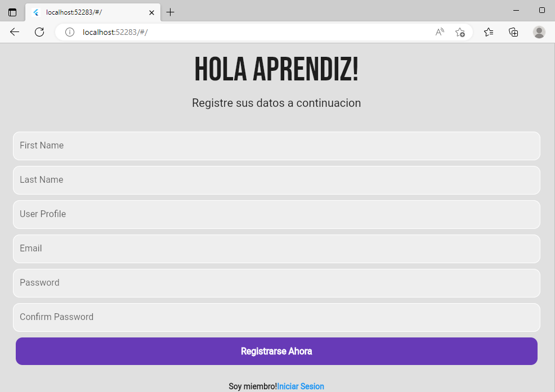Click the 'Soy miembro!' text
This screenshot has width=555, height=392.
click(x=253, y=386)
